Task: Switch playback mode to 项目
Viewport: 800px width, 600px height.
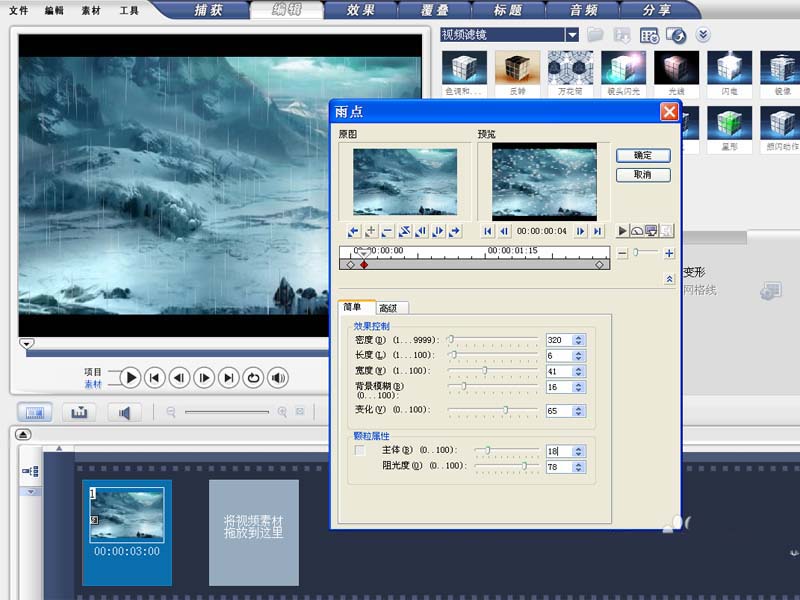Action: point(94,369)
